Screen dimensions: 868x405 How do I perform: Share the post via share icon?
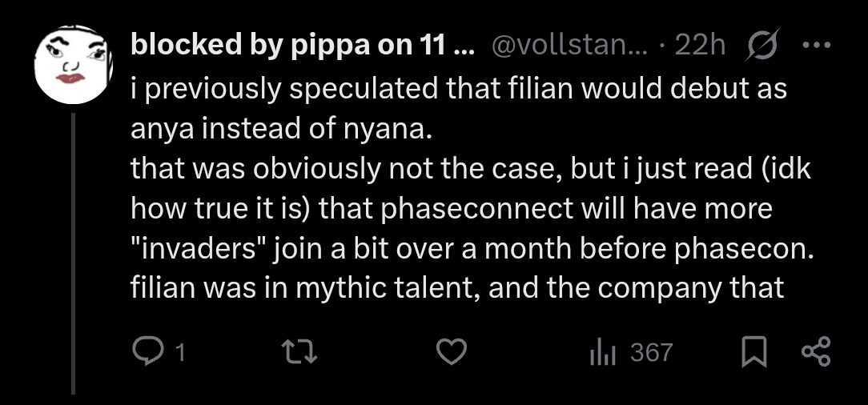(817, 352)
